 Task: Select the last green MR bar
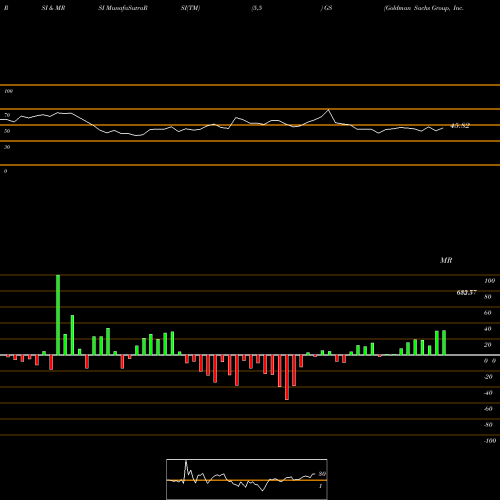tap(444, 343)
